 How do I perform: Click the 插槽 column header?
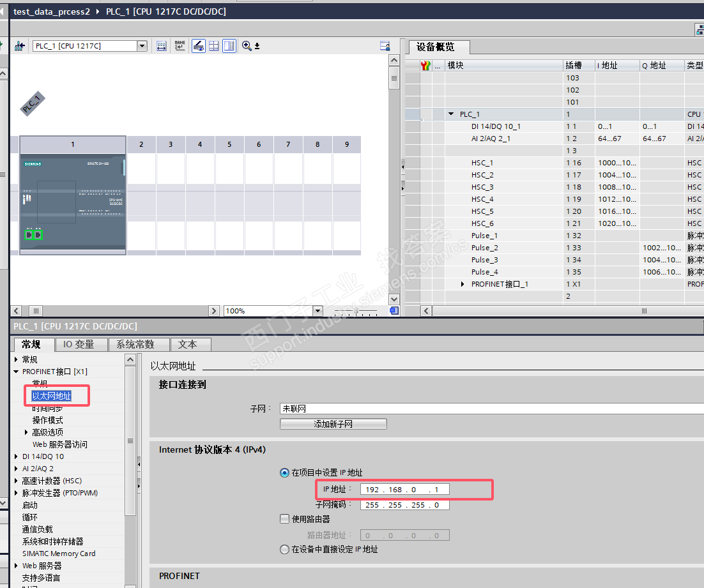[x=579, y=66]
